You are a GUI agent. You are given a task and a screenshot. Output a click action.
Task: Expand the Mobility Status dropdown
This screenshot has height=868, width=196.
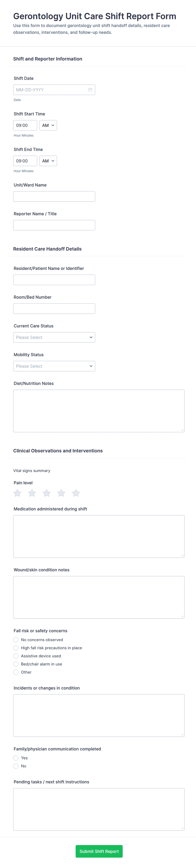click(x=54, y=366)
